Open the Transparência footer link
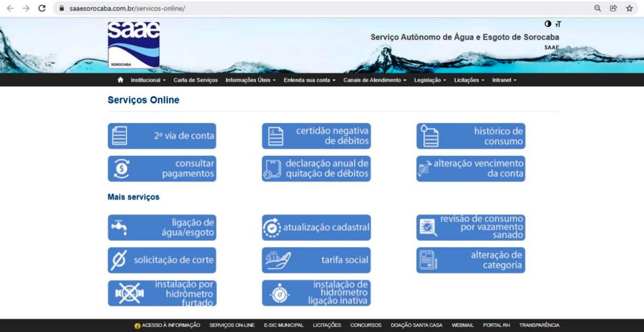Screen dimensions: 644x332 pyautogui.click(x=539, y=326)
